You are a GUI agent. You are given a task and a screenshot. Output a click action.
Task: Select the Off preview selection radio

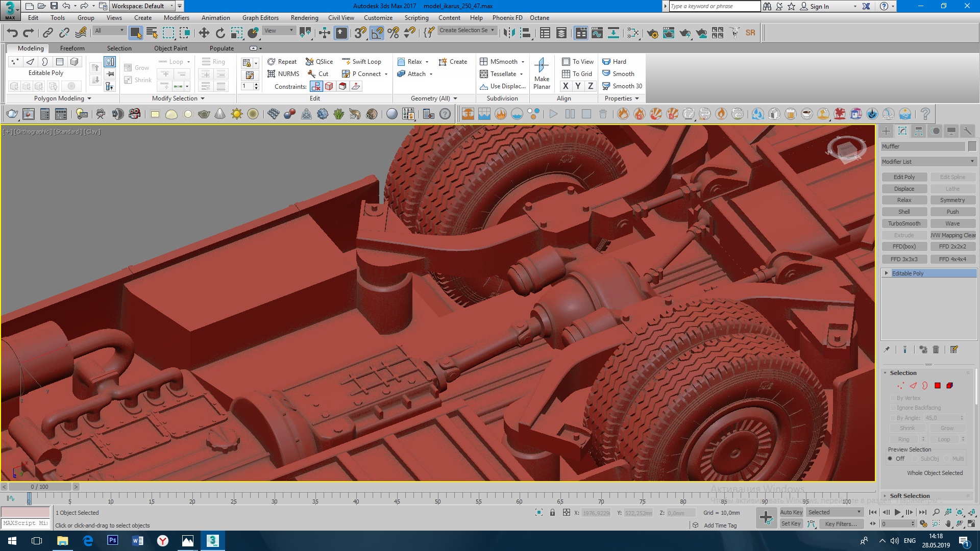[891, 459]
